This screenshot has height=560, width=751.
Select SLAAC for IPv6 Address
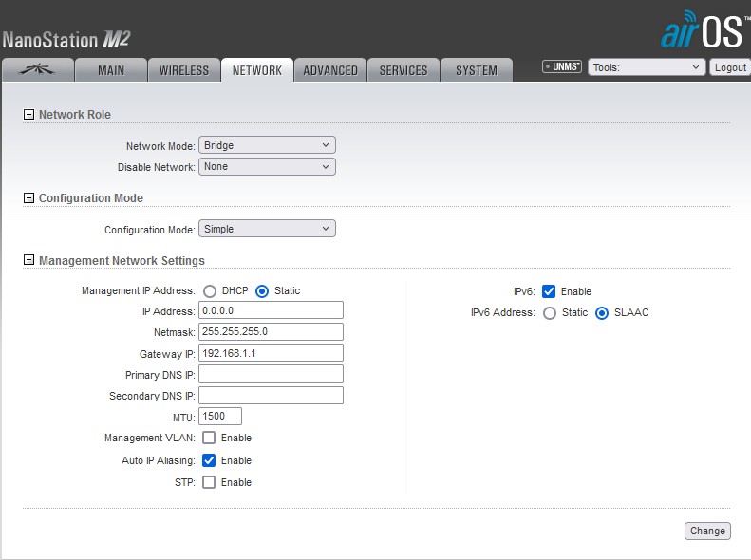click(x=602, y=313)
